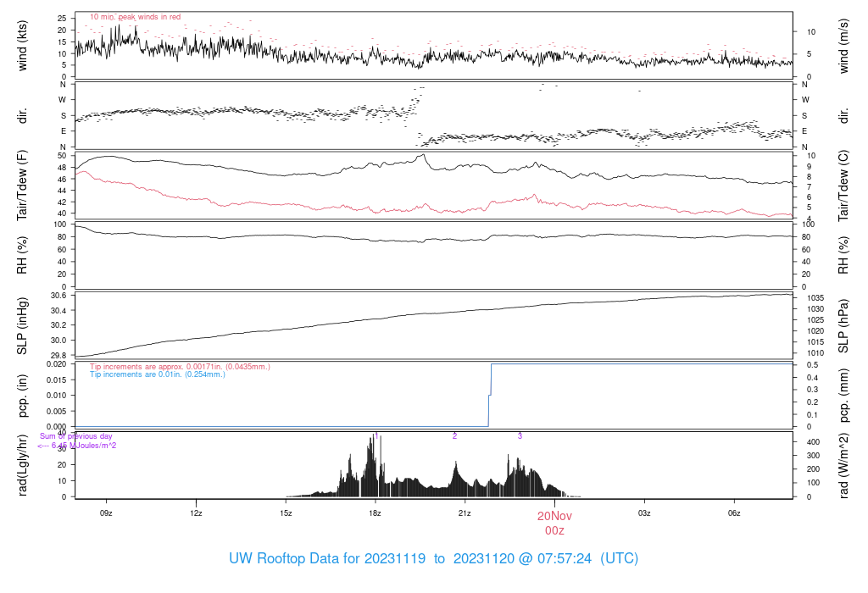Click purple marker '2' above radiation plot
Screen dimensions: 868x593
pos(454,436)
